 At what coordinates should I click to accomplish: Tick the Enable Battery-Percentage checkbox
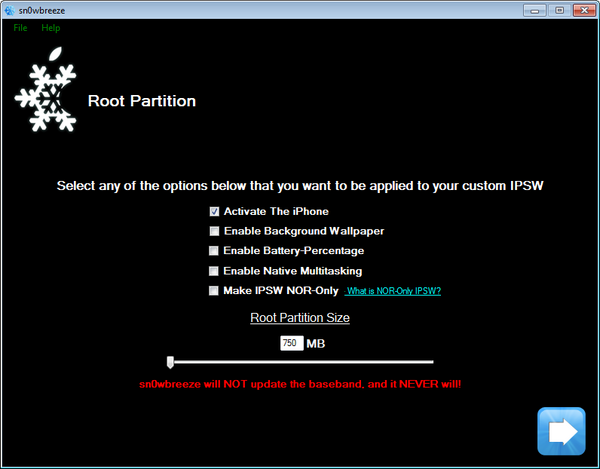coord(214,251)
